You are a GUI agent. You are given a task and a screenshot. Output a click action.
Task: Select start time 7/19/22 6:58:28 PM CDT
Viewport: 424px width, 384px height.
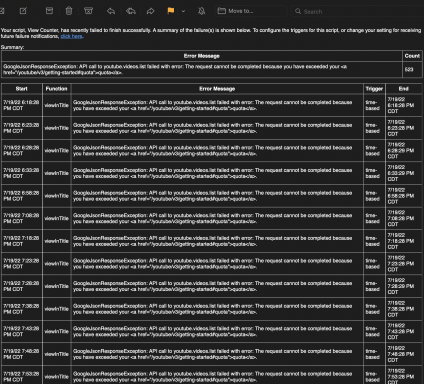pyautogui.click(x=21, y=196)
